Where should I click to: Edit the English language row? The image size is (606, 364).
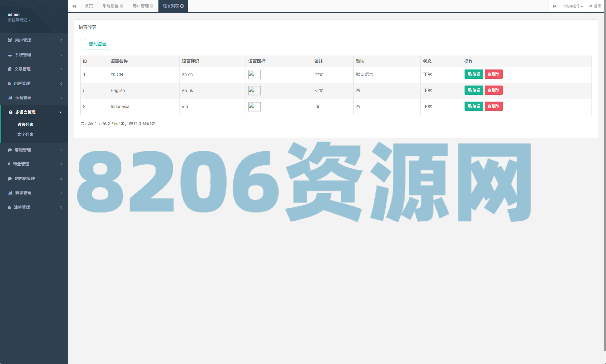point(473,90)
